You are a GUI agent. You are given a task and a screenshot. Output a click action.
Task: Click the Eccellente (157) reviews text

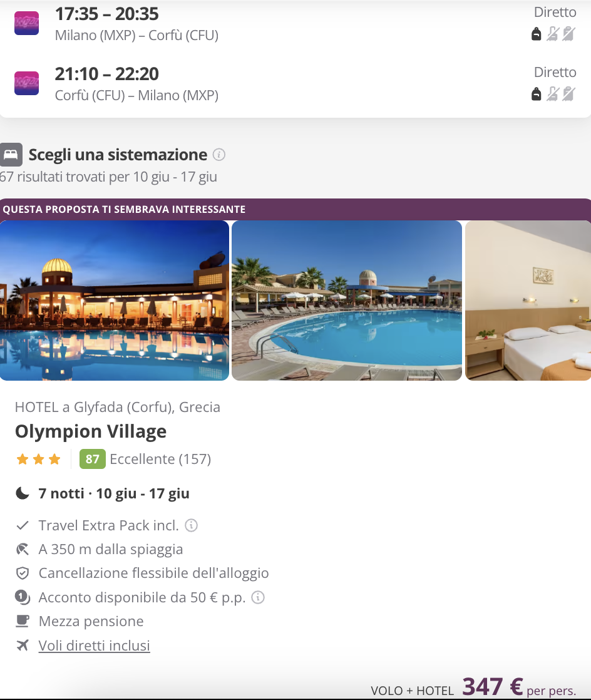[160, 459]
